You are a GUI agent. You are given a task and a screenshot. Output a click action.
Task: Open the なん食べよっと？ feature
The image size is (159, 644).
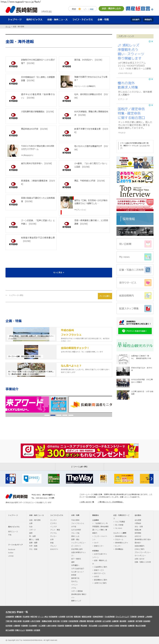point(59,369)
